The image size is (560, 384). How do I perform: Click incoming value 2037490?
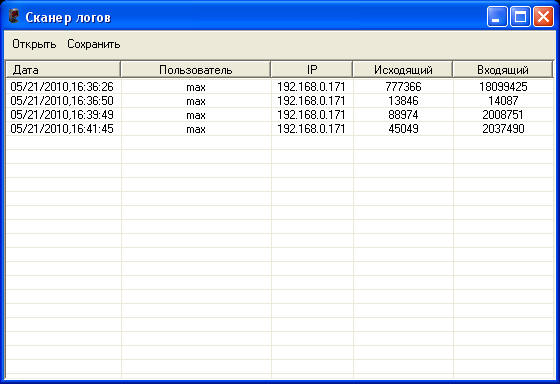tap(503, 129)
